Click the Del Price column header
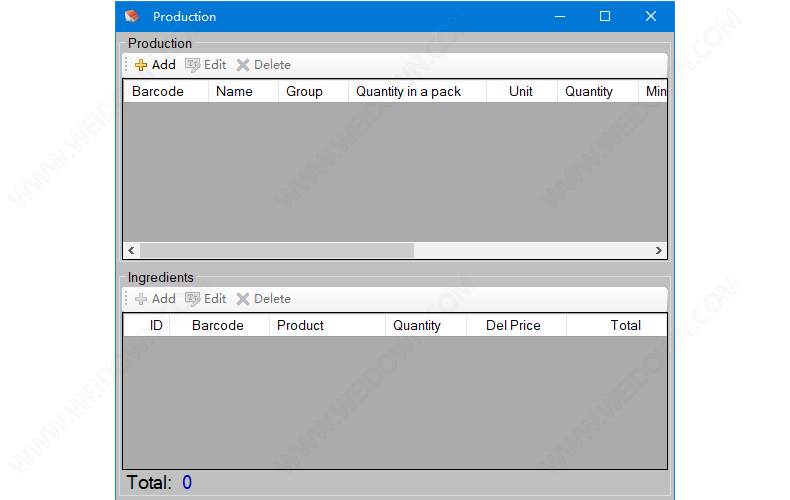Image resolution: width=790 pixels, height=500 pixels. [513, 325]
